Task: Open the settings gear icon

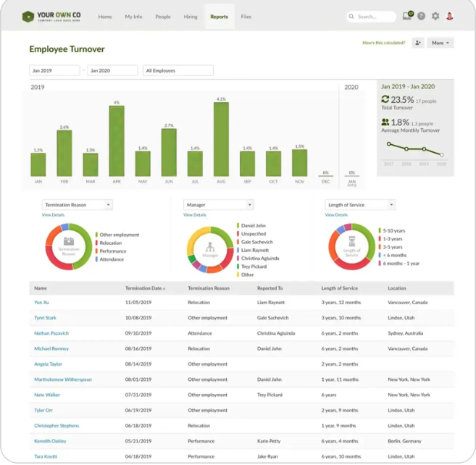Action: pos(435,16)
